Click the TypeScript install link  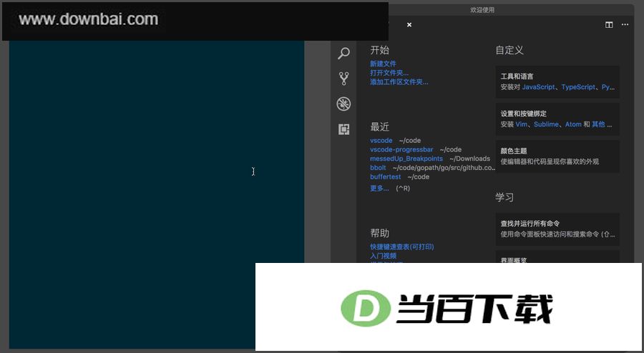coord(578,87)
